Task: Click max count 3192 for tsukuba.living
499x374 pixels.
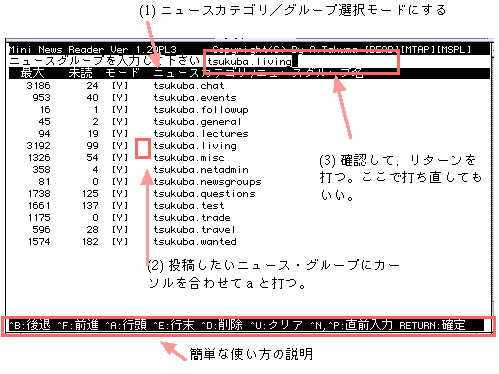Action: [38, 146]
